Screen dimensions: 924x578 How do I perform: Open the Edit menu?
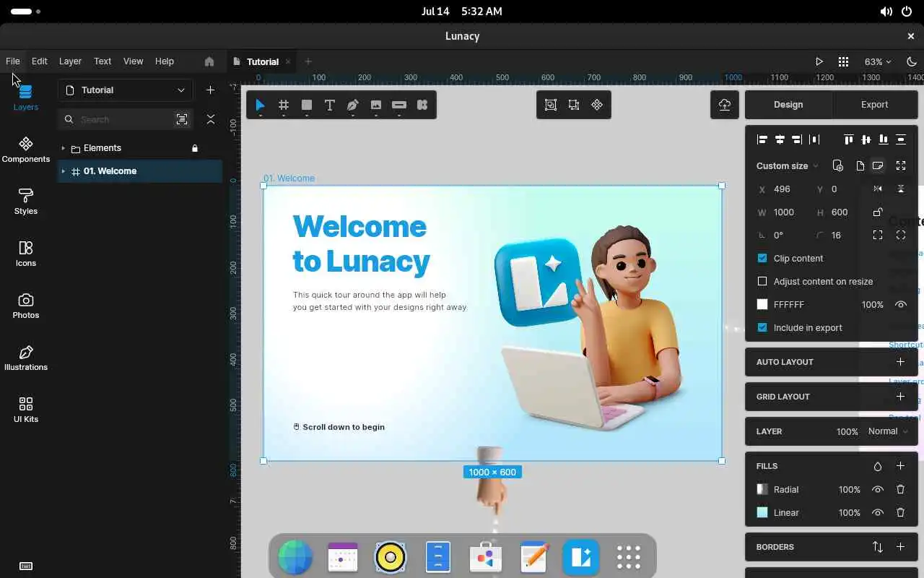tap(40, 61)
